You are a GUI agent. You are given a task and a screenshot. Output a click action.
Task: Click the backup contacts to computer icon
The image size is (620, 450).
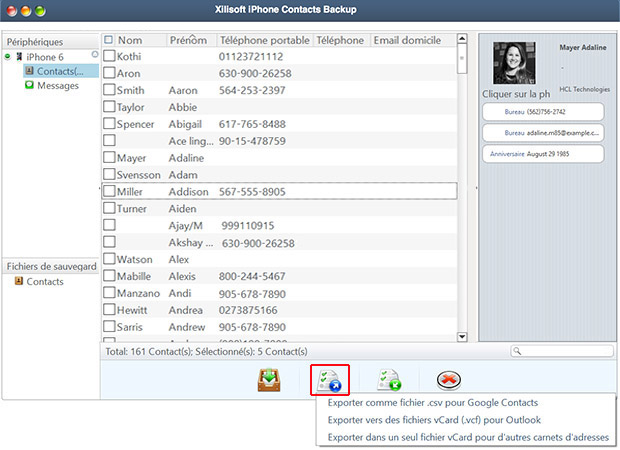[x=269, y=380]
